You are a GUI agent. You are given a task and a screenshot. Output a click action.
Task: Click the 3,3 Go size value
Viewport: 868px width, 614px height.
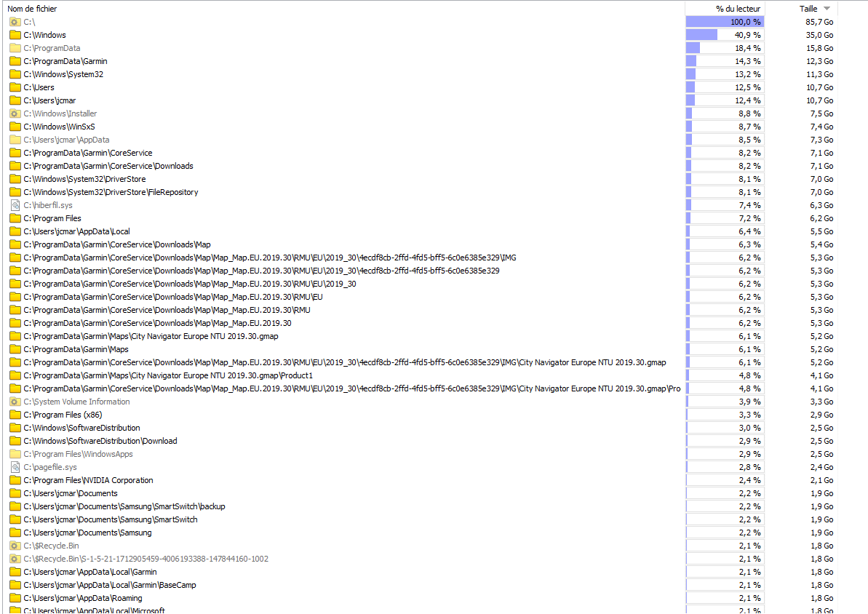pyautogui.click(x=821, y=402)
